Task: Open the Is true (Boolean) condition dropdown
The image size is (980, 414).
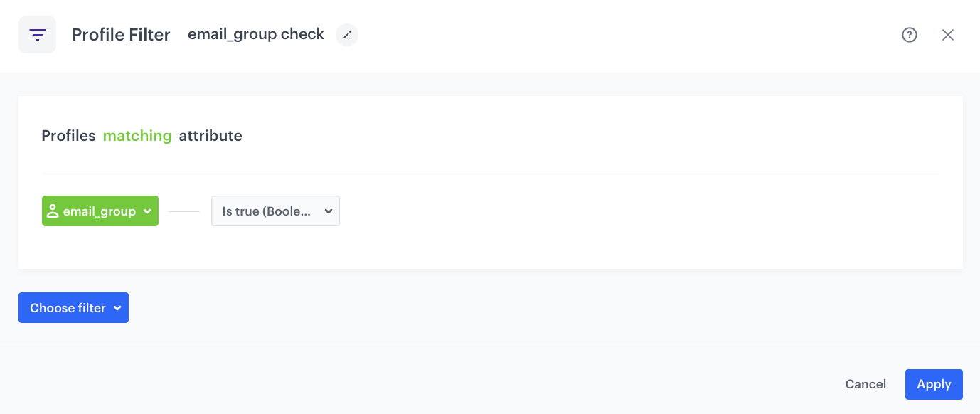Action: (x=275, y=211)
